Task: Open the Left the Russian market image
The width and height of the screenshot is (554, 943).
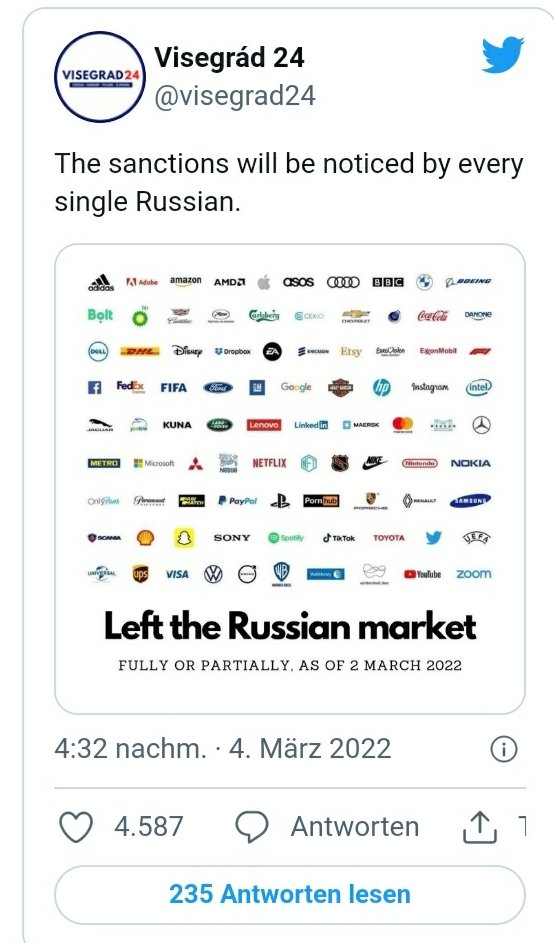Action: tap(289, 479)
